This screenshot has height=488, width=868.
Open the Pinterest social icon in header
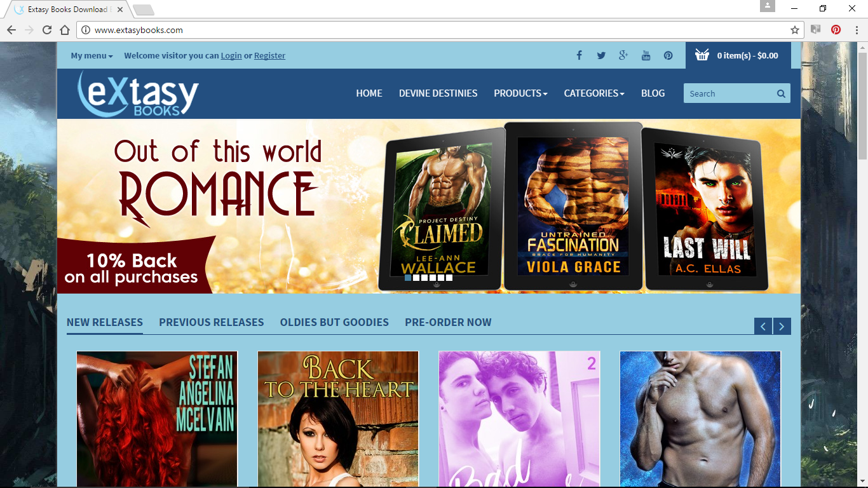click(668, 55)
